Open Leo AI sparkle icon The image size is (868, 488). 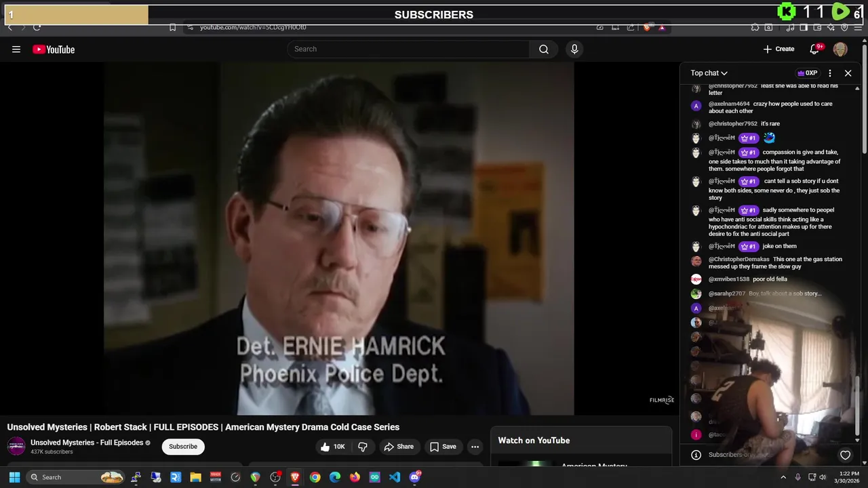(x=831, y=27)
